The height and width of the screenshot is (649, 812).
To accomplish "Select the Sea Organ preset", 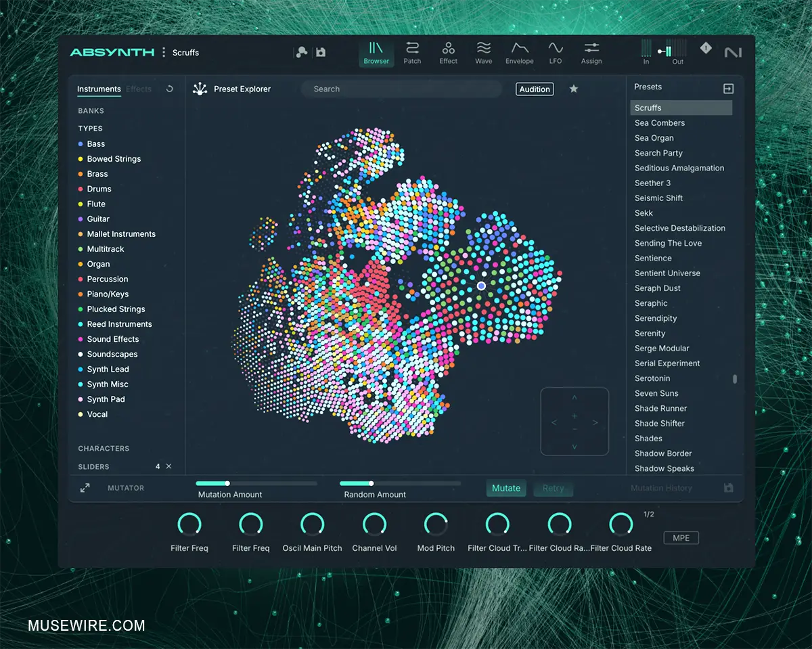I will click(x=654, y=138).
